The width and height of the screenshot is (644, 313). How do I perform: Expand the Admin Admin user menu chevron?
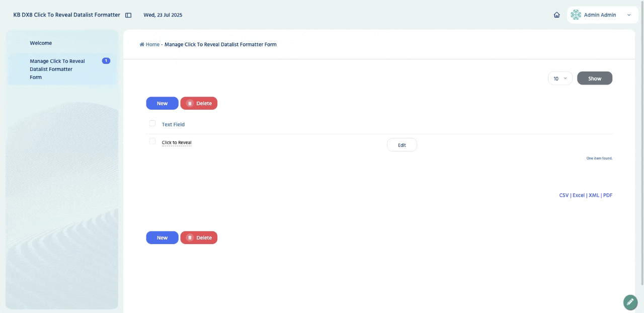click(x=629, y=15)
